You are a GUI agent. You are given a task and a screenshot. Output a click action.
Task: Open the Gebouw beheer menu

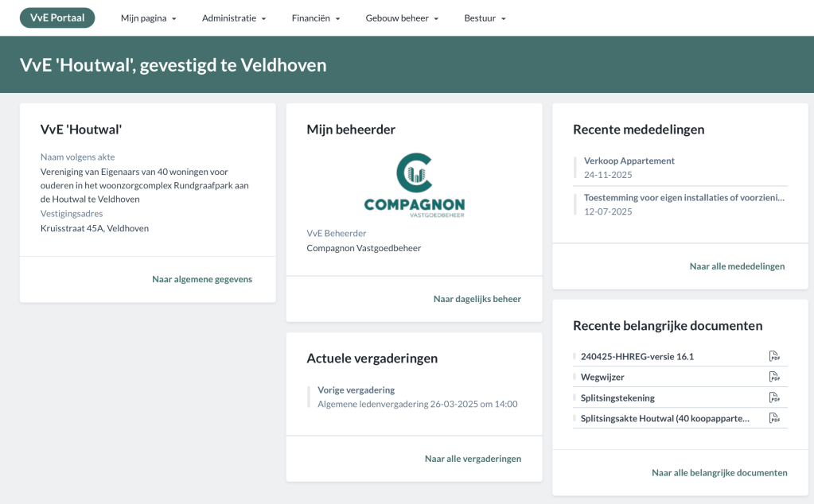[x=402, y=18]
